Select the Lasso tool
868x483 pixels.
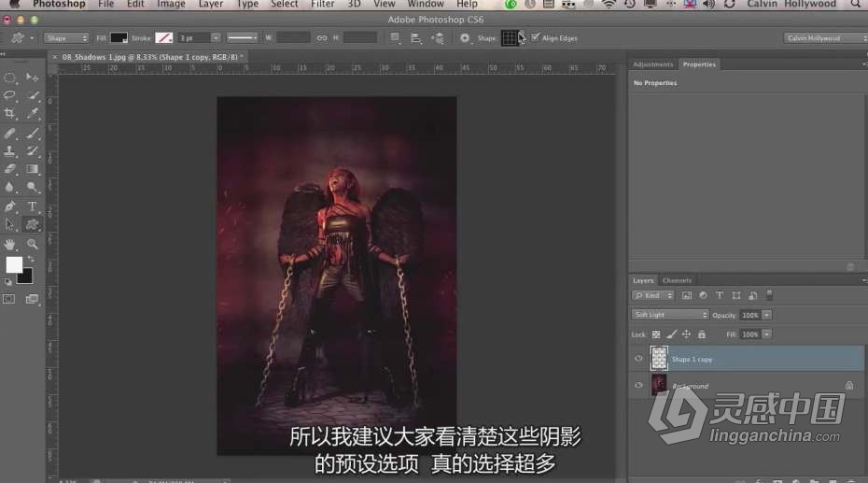[10, 95]
